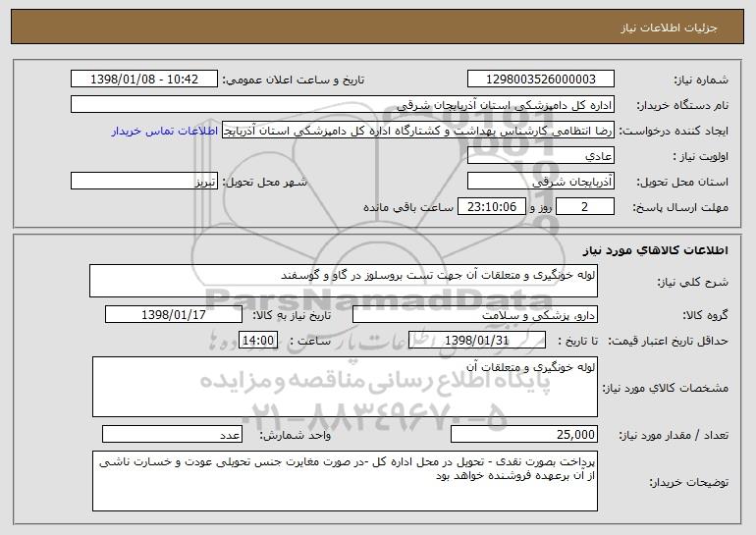Click the priority field 'عادي'

pos(540,155)
